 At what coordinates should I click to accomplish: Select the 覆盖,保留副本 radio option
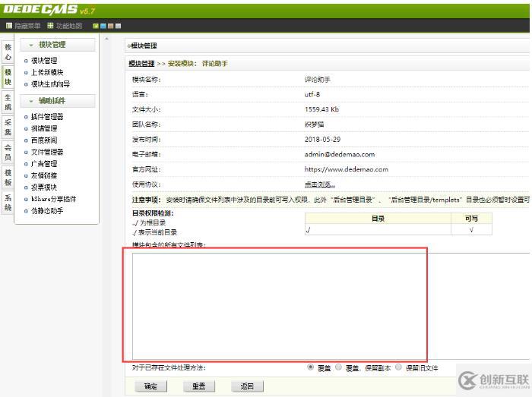[339, 367]
